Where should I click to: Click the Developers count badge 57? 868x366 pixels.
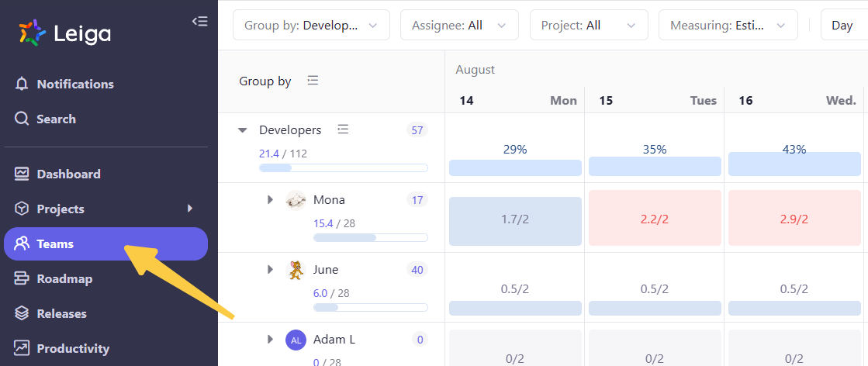click(x=417, y=130)
